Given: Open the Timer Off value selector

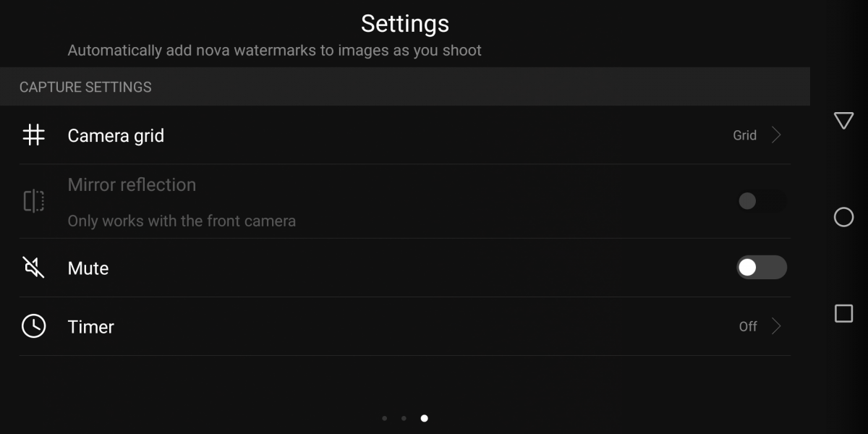Looking at the screenshot, I should 748,326.
